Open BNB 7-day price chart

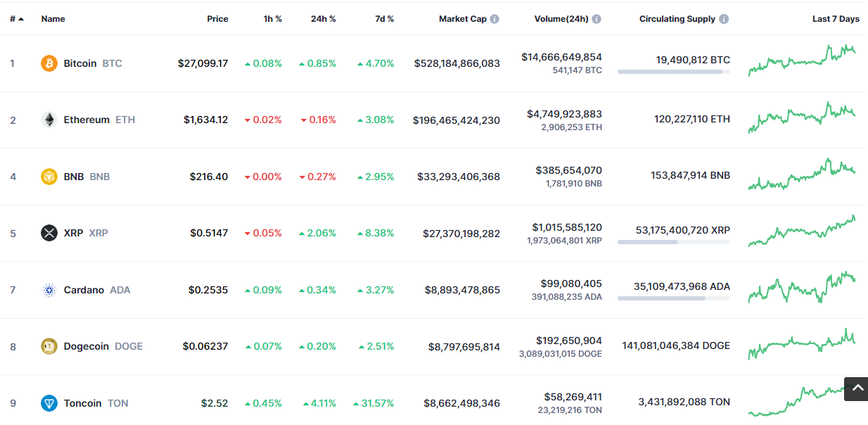coord(802,174)
